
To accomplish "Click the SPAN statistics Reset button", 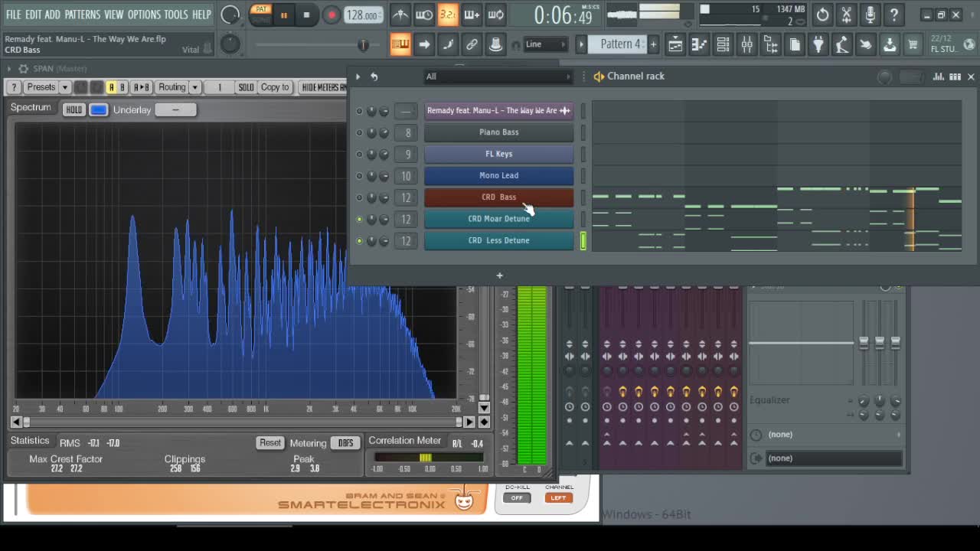I will (x=270, y=442).
